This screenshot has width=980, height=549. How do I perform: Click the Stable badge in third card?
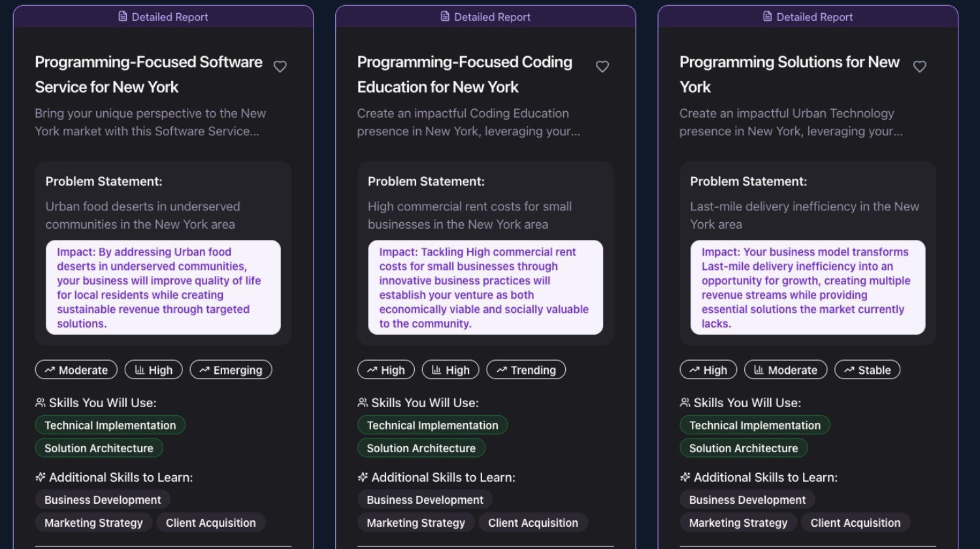[867, 370]
